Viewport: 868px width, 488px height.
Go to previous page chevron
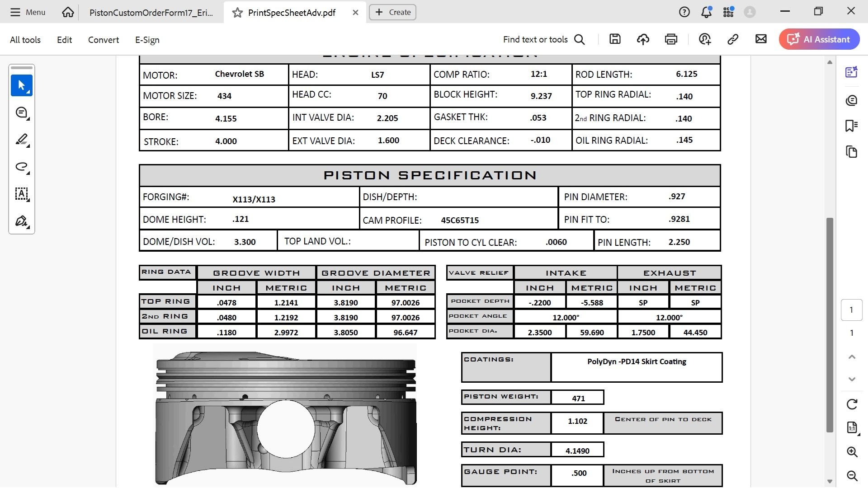pyautogui.click(x=852, y=357)
